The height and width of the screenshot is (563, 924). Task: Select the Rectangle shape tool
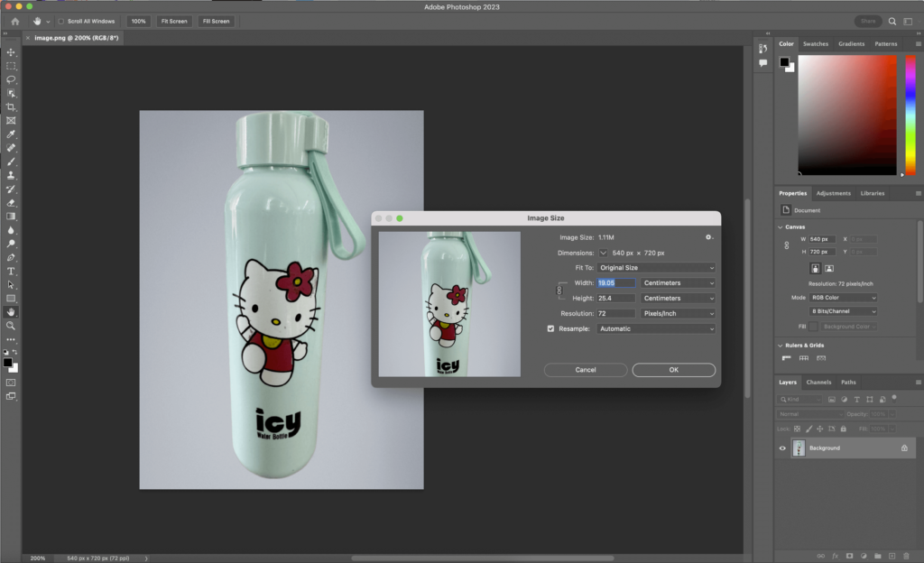click(x=11, y=299)
